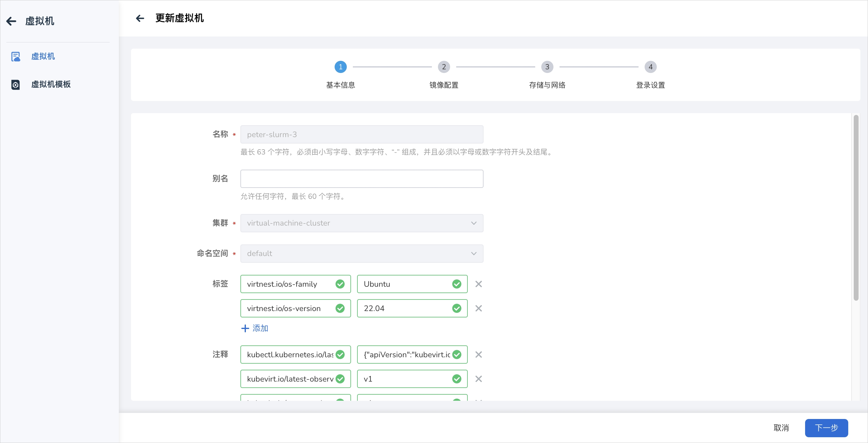
Task: Select step 4 登录设置 circle
Action: [650, 67]
